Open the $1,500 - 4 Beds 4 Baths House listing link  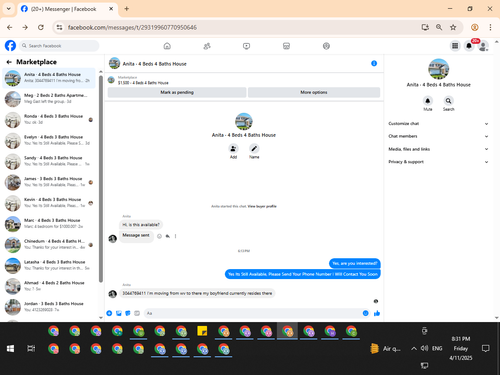143,83
